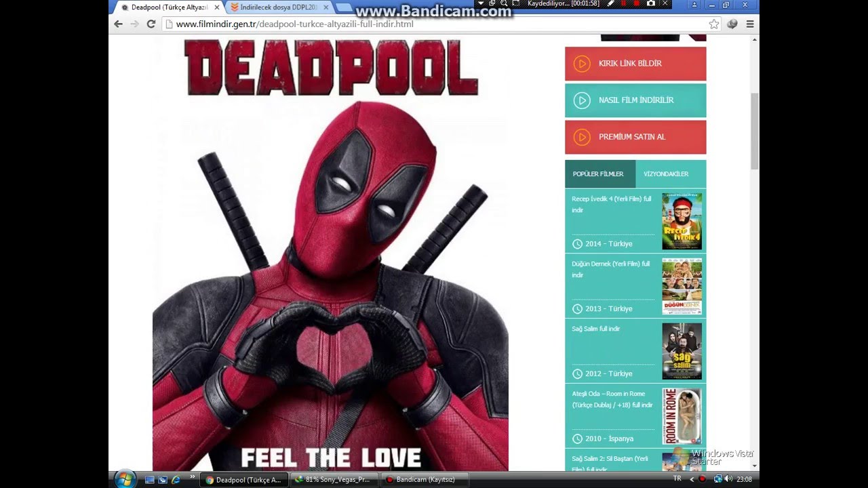Click the scrollbar down arrow

[x=755, y=466]
